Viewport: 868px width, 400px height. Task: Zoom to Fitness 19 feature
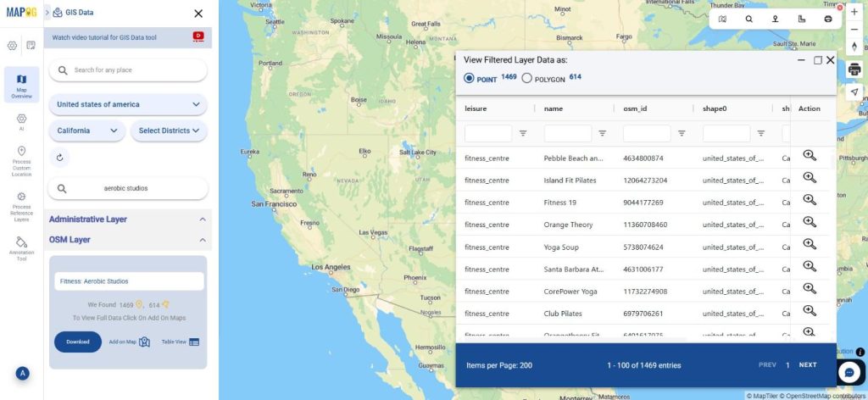(x=810, y=200)
